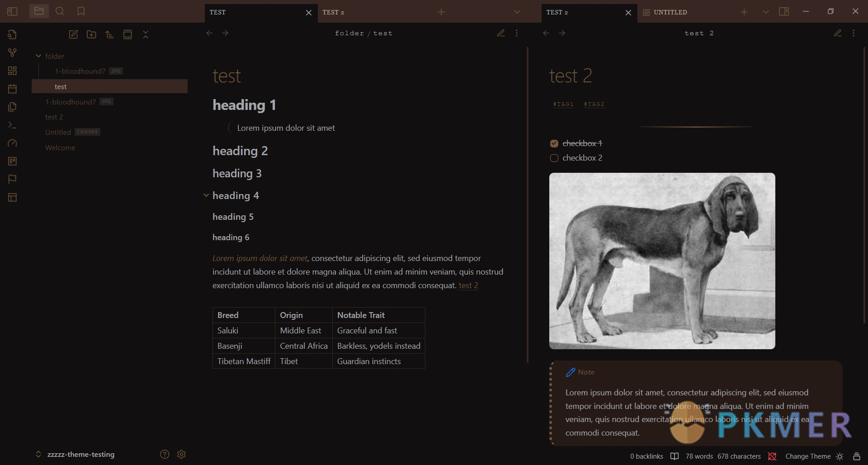Uncheck the checkbox 1 item

554,144
